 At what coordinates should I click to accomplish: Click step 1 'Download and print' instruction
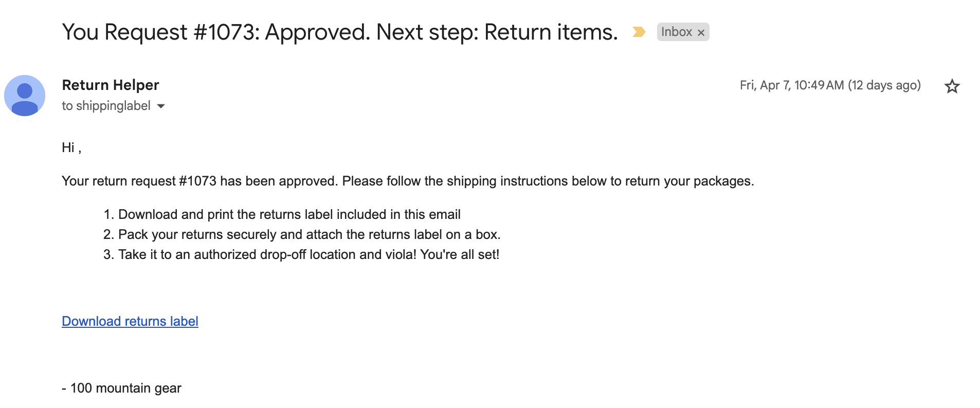click(289, 215)
